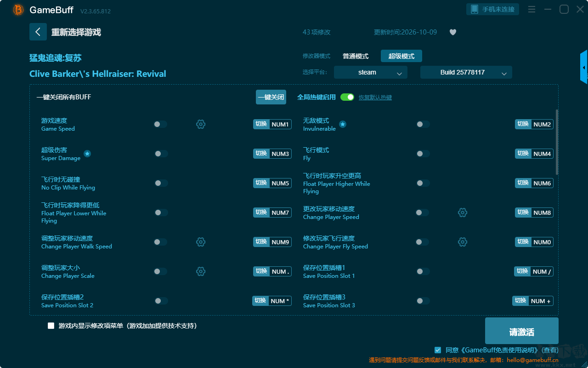Click the heart favorite icon

point(453,32)
